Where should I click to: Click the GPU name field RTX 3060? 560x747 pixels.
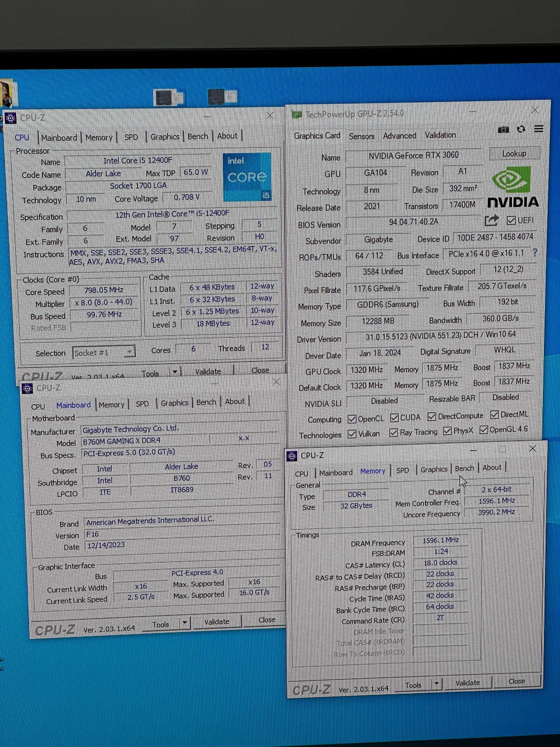(414, 155)
